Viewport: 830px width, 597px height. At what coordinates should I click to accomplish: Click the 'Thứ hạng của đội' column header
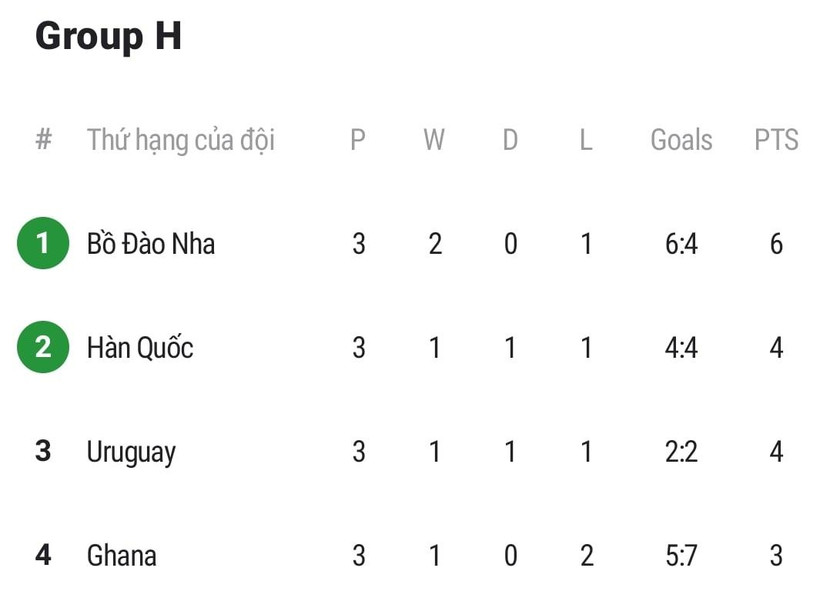(180, 140)
